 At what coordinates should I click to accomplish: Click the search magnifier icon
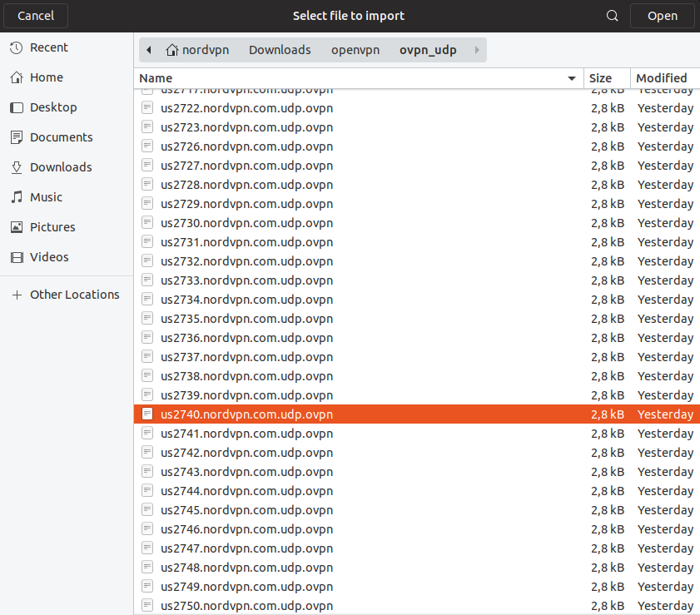click(x=613, y=16)
